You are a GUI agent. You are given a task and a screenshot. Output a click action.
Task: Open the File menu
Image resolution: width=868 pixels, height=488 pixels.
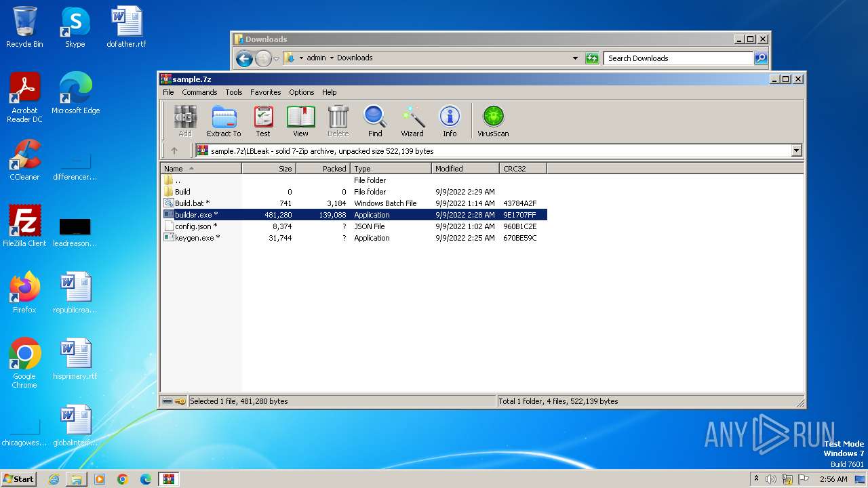(168, 92)
